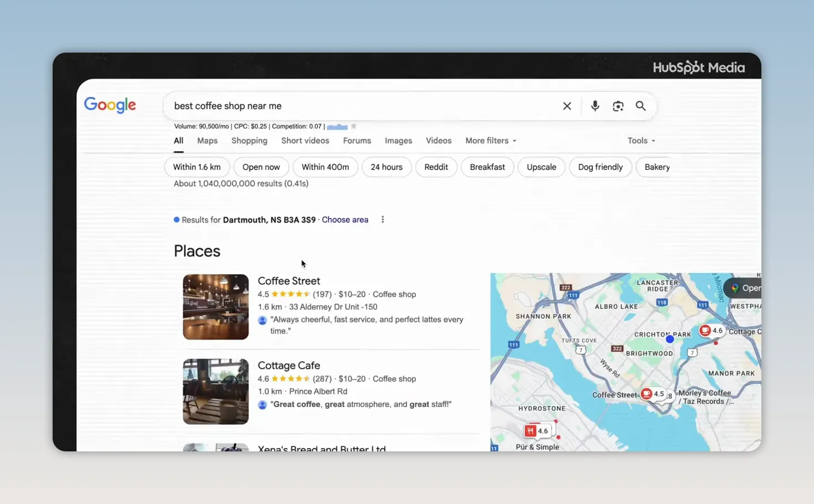Viewport: 814px width, 504px height.
Task: Click the star icon beside keyword stats
Action: pos(354,126)
